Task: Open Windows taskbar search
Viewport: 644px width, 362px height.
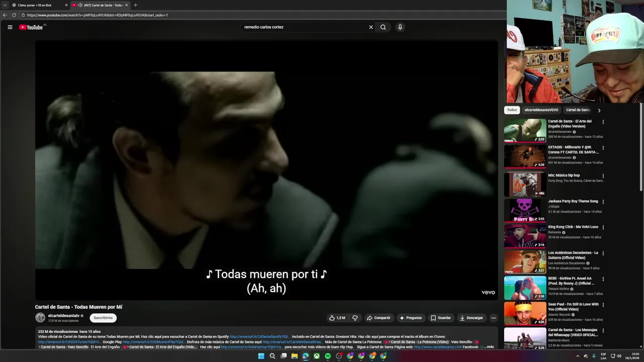Action: 272,356
